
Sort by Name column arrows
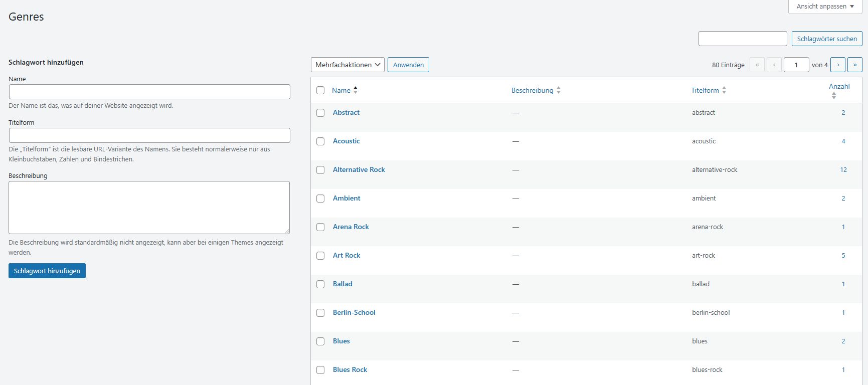(x=356, y=90)
